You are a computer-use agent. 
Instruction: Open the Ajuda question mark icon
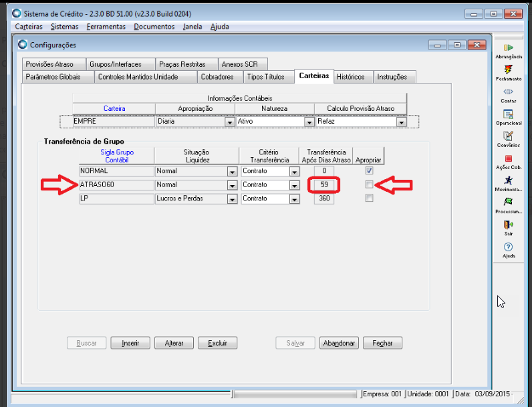point(508,247)
